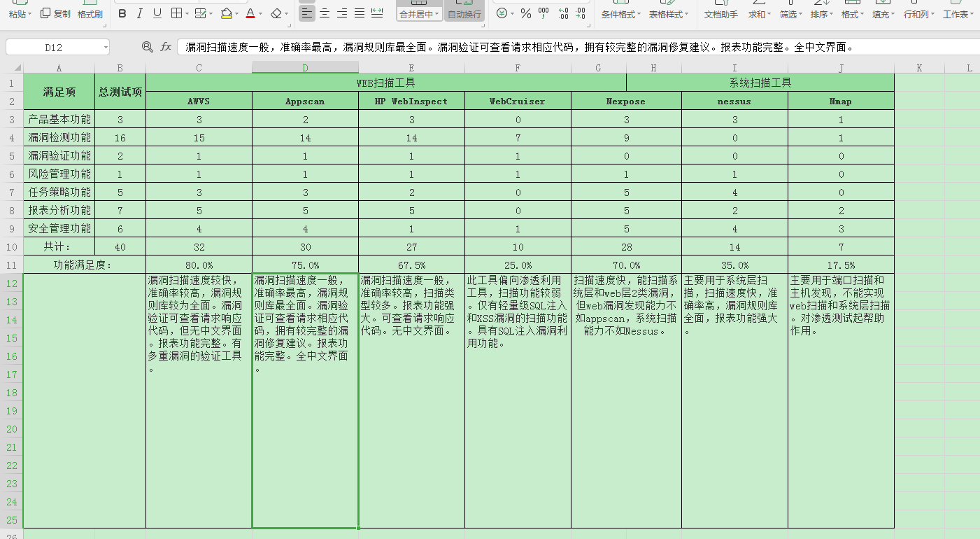Click the red font color icon
The height and width of the screenshot is (539, 980).
250,13
